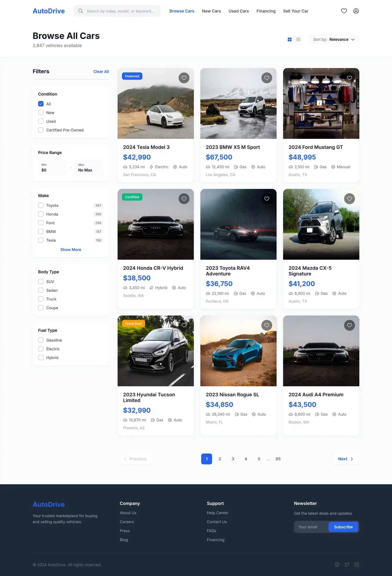Open New Cars nav item

point(212,11)
